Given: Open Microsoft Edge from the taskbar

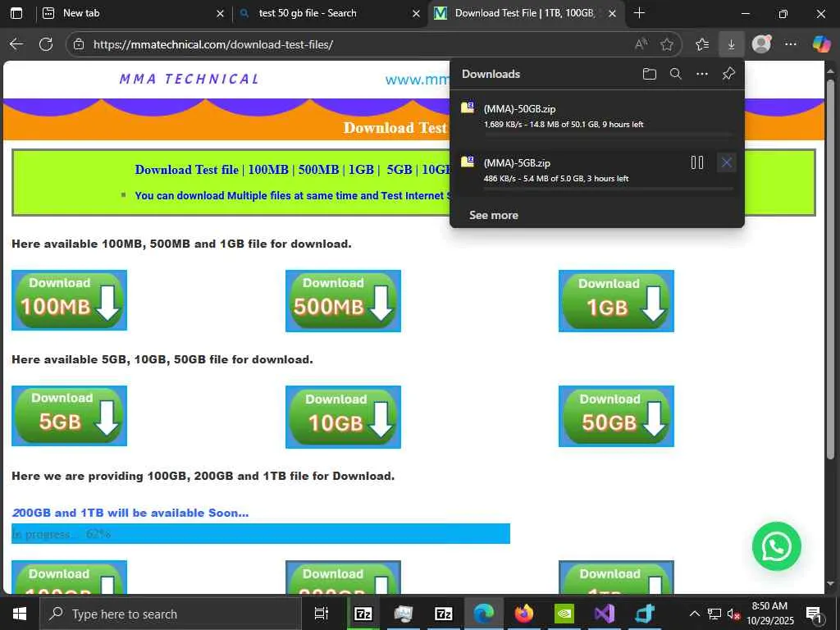Looking at the screenshot, I should click(483, 614).
